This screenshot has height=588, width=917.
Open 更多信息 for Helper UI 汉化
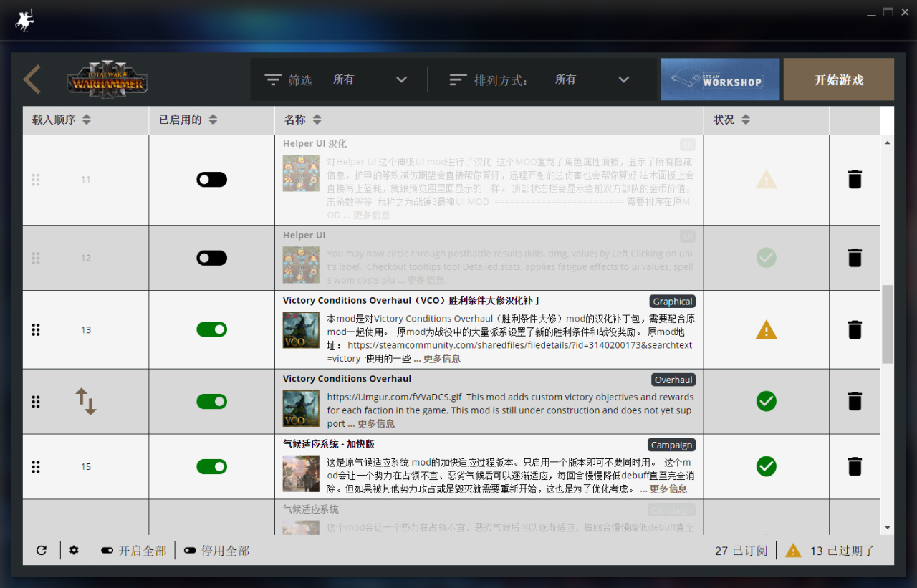tap(372, 215)
